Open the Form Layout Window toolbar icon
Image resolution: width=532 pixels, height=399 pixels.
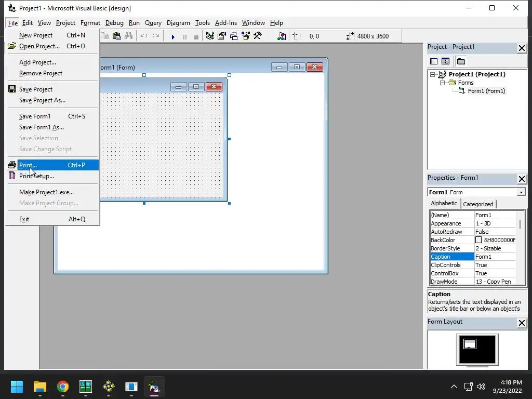[x=234, y=36]
